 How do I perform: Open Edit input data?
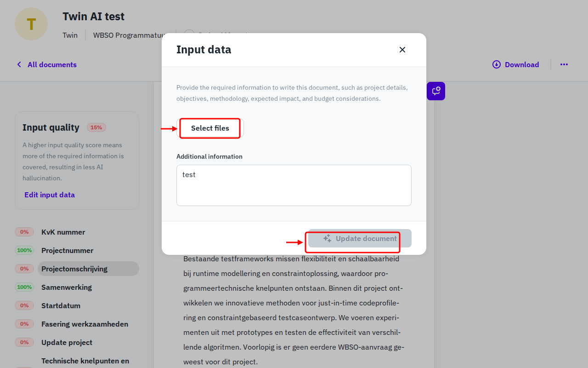pyautogui.click(x=50, y=195)
